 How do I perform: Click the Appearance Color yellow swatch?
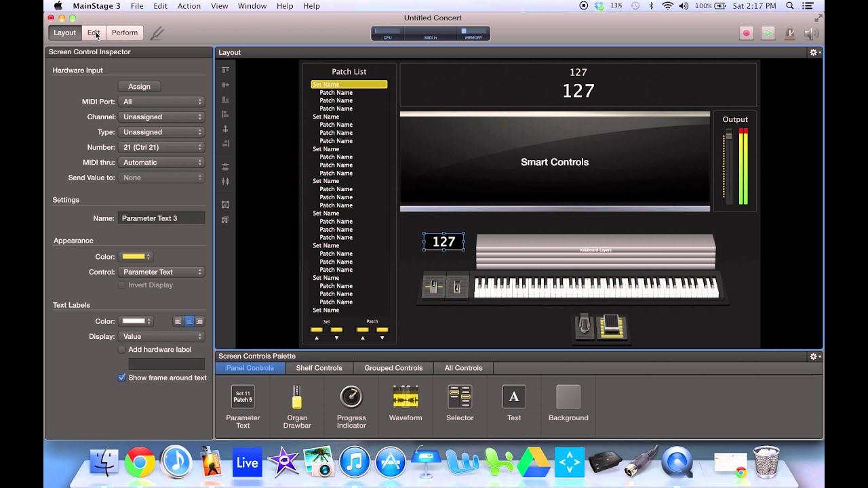click(135, 257)
